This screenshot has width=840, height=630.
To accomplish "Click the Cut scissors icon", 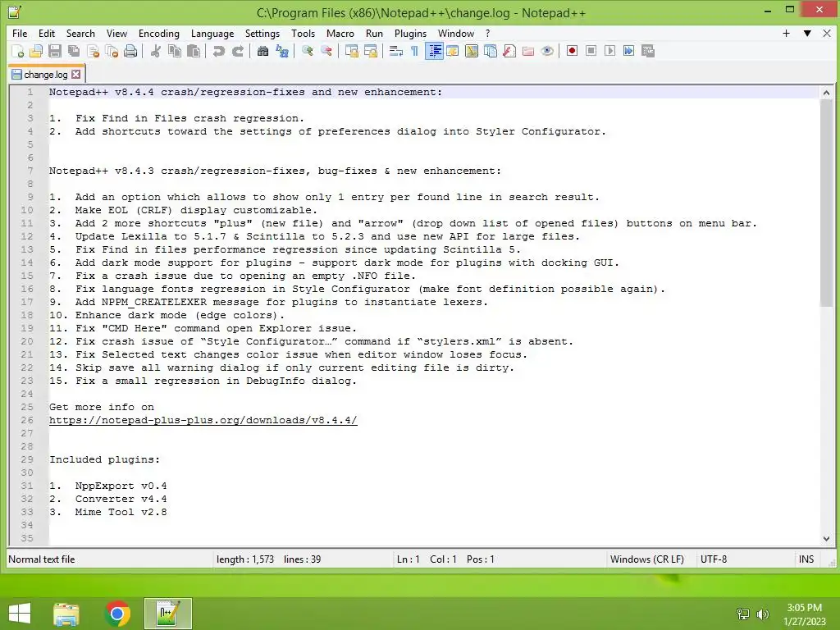I will click(156, 51).
